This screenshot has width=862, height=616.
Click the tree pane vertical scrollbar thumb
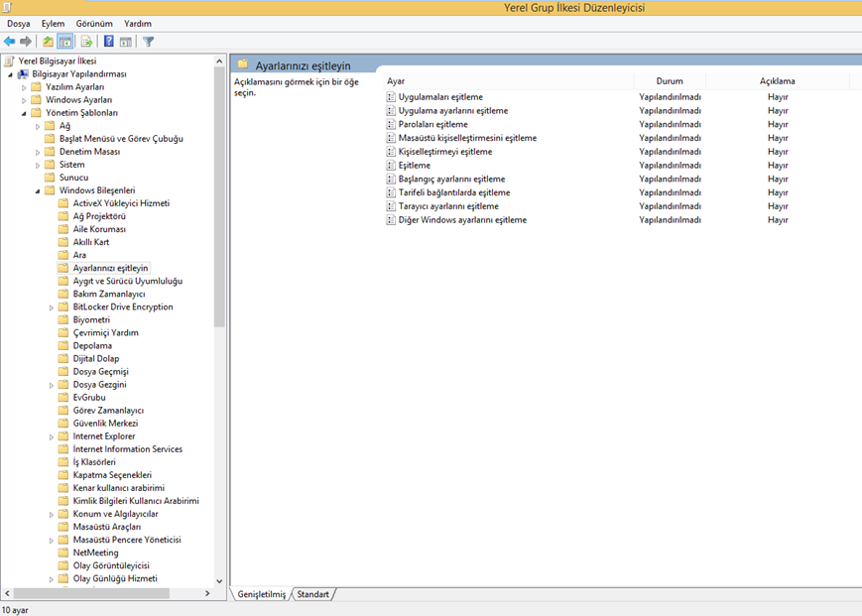(x=219, y=197)
